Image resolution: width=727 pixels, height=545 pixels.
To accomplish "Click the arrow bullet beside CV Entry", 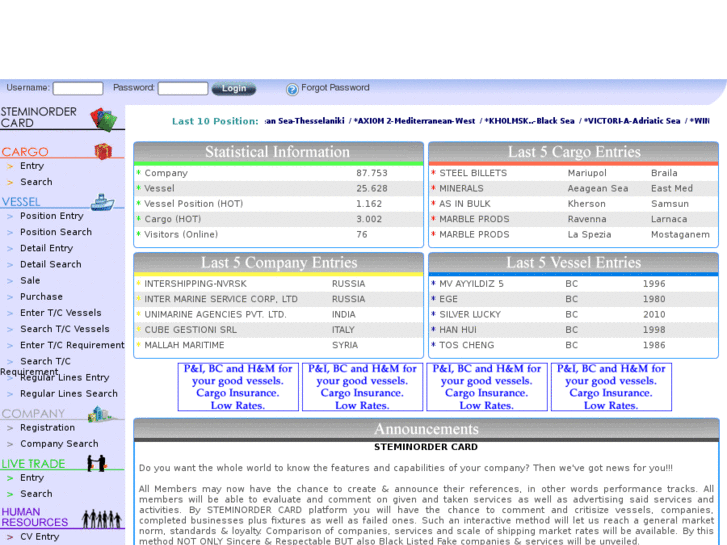I will [x=10, y=537].
